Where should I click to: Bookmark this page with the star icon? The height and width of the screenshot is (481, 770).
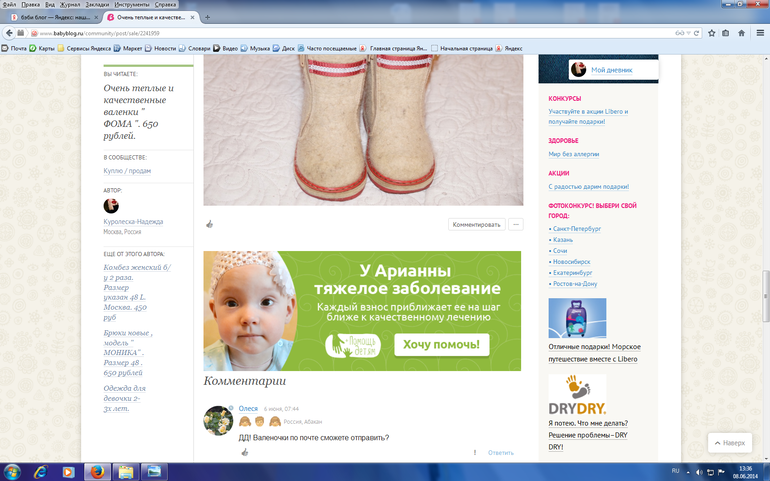click(x=712, y=33)
